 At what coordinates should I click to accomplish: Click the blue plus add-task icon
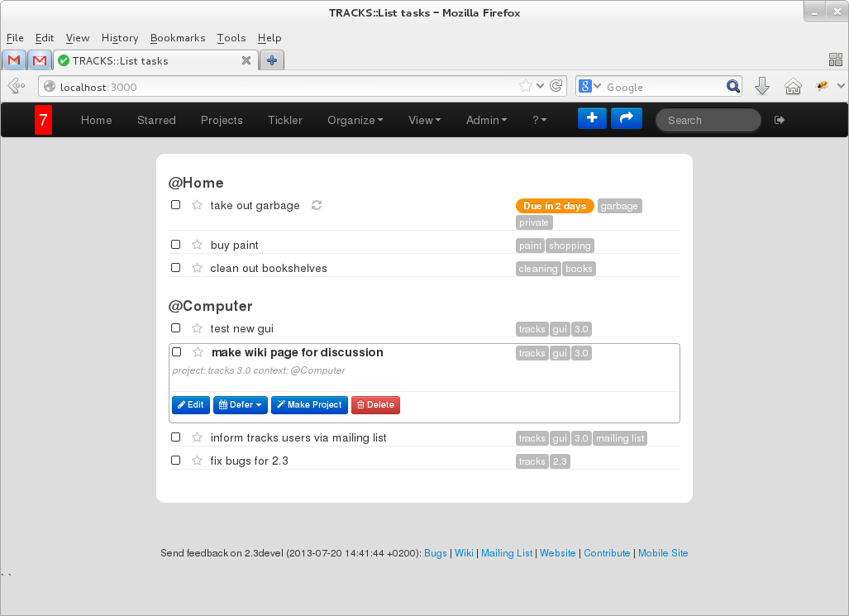pos(592,118)
